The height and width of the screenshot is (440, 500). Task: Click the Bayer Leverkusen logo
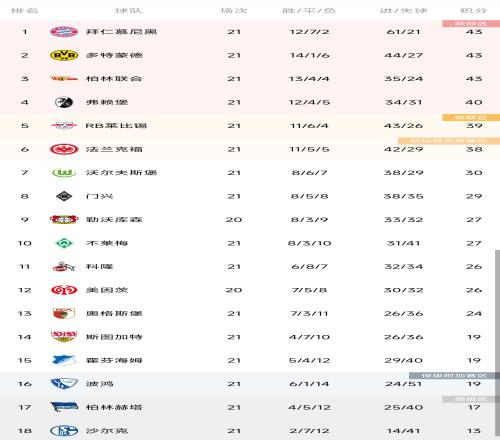(64, 219)
